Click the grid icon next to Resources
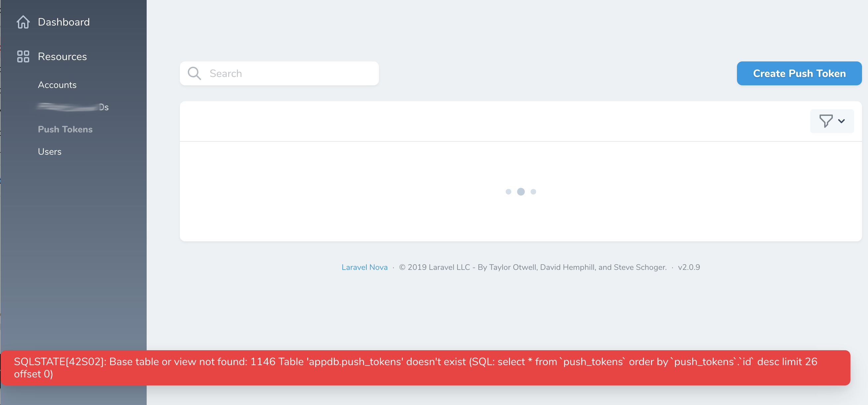This screenshot has height=405, width=868. coord(23,56)
